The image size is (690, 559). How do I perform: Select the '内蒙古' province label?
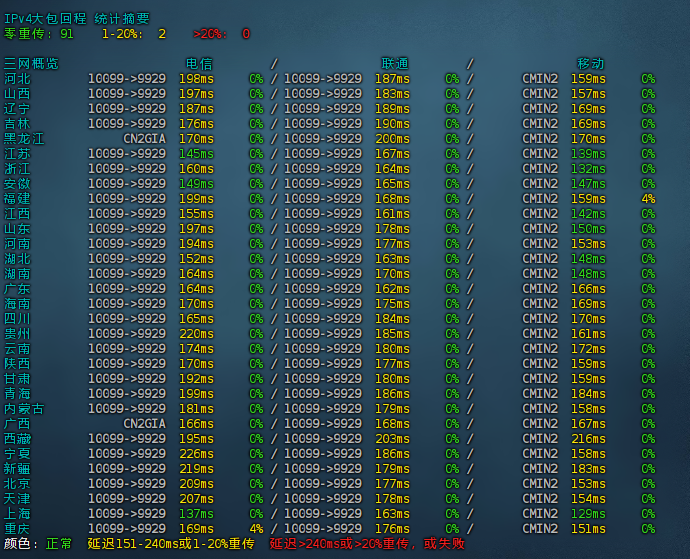point(24,408)
